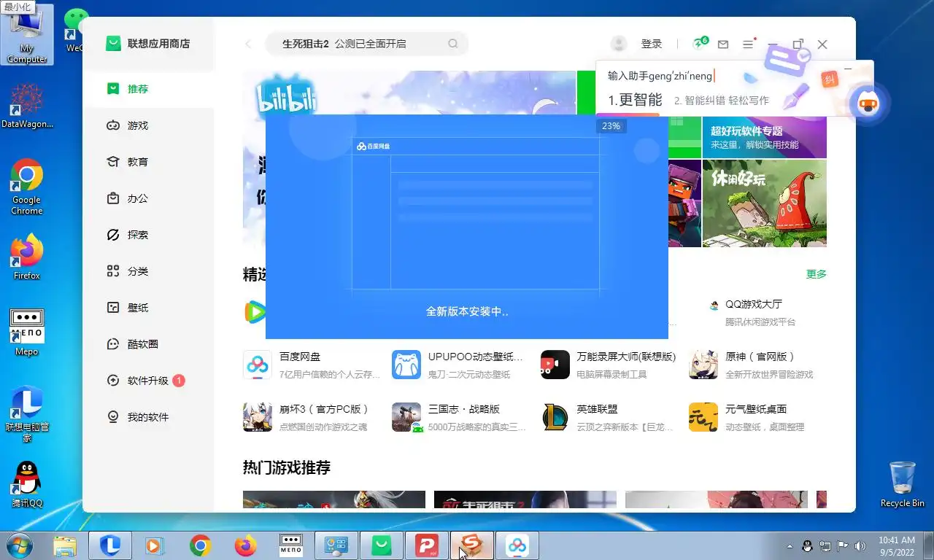Click the red PDF app on the taskbar
The height and width of the screenshot is (560, 934).
click(426, 545)
